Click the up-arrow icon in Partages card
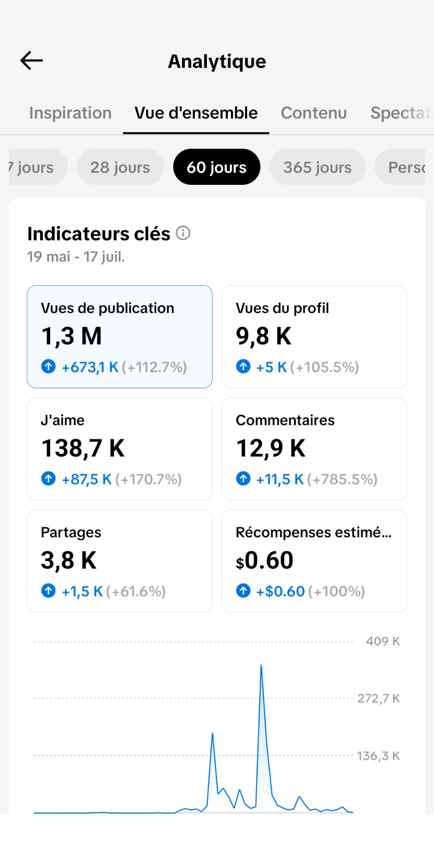 48,591
